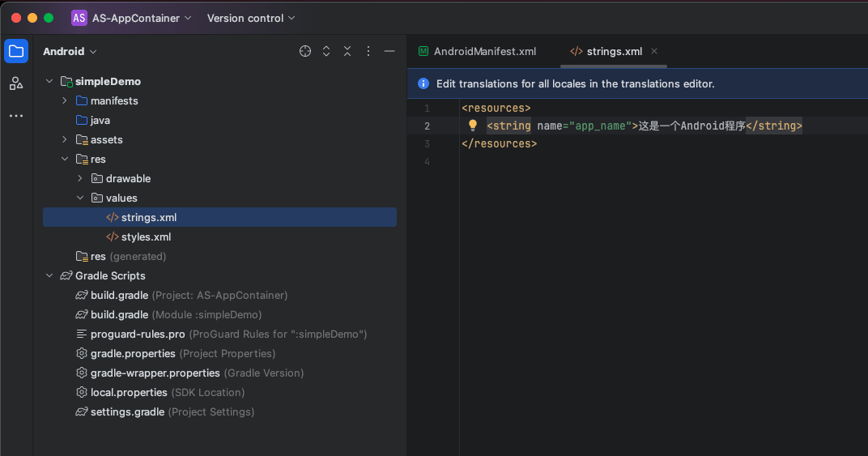Select settings.gradle file

tap(219, 411)
